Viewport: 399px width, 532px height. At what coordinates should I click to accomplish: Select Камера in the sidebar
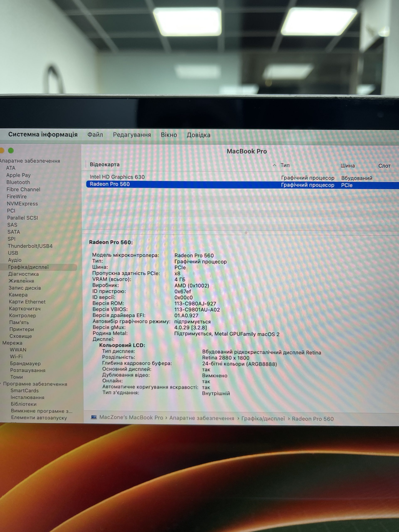coord(18,295)
